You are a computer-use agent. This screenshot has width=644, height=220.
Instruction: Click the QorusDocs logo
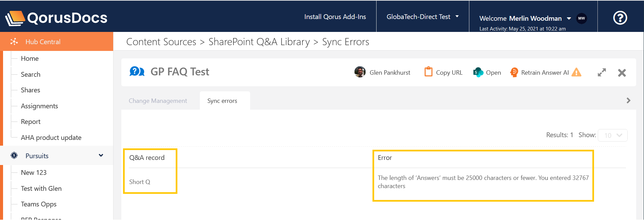coord(56,18)
